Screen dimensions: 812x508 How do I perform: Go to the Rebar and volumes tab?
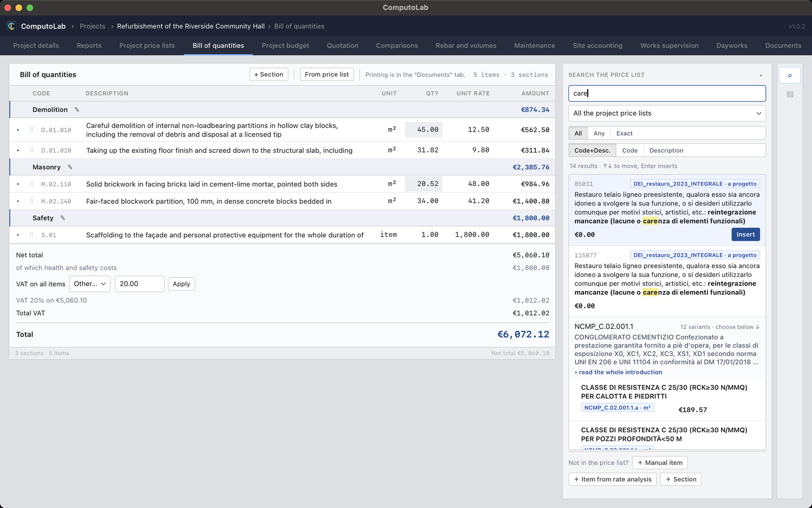click(x=466, y=46)
